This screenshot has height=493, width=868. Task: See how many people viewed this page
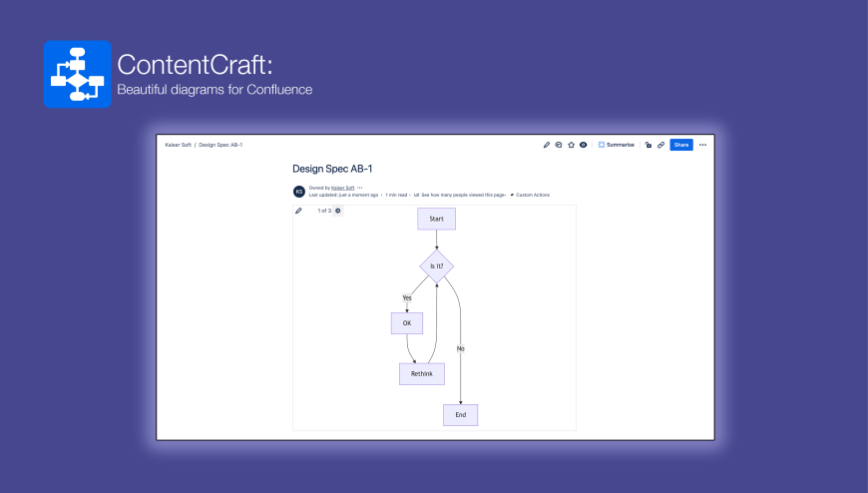coord(460,195)
